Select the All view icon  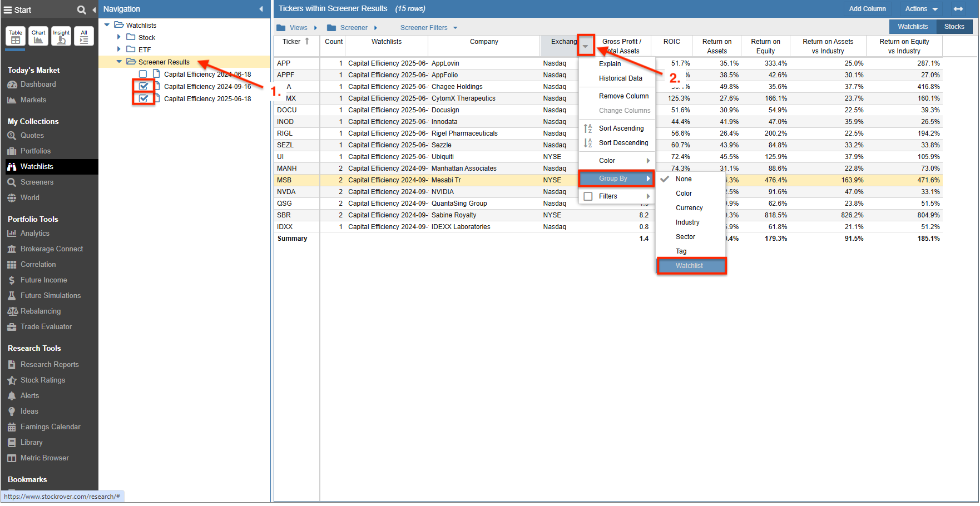84,36
